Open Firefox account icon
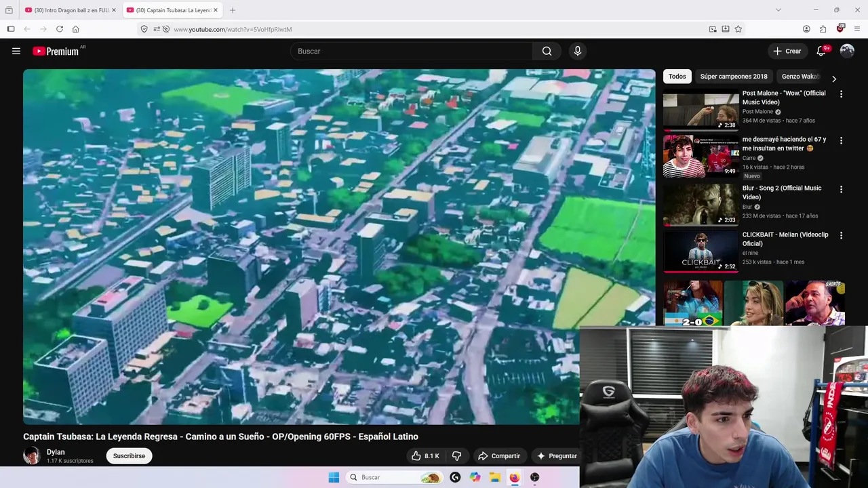The image size is (868, 488). click(806, 29)
